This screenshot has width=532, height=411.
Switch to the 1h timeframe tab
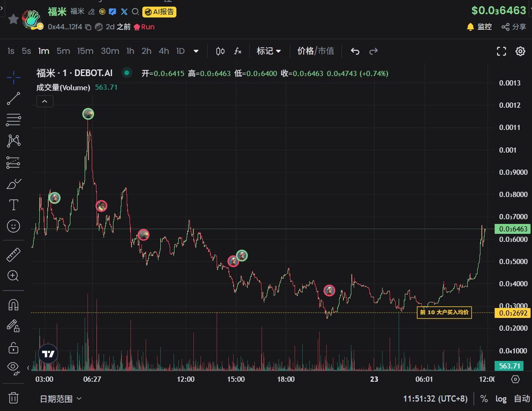click(130, 51)
